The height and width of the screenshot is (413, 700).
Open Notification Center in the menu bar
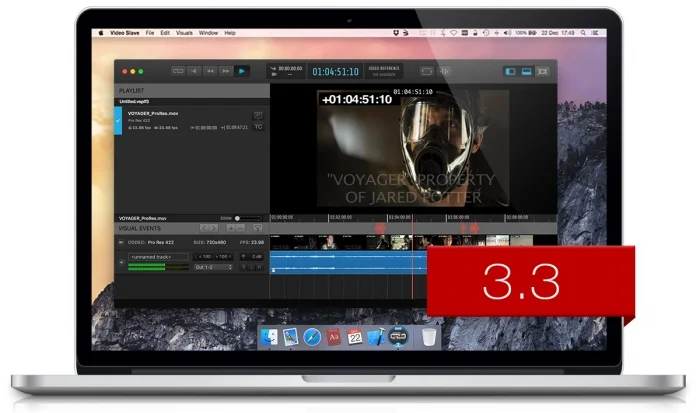[595, 33]
